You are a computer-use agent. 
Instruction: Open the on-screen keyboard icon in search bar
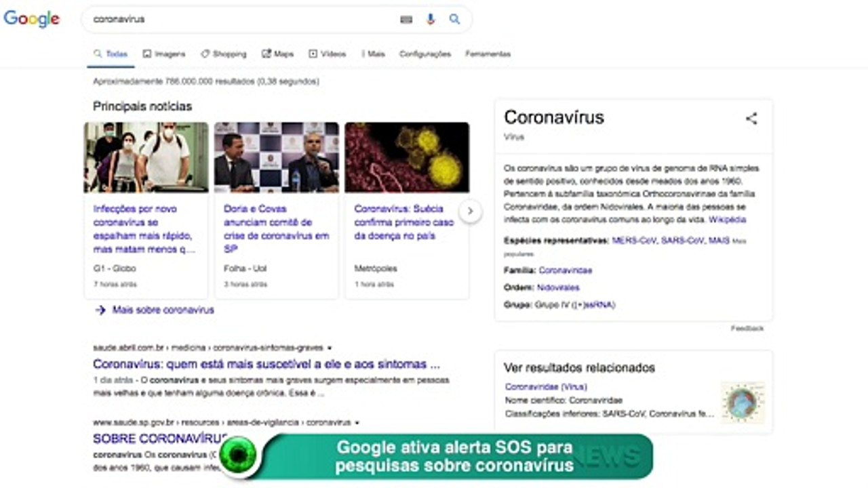pyautogui.click(x=406, y=20)
